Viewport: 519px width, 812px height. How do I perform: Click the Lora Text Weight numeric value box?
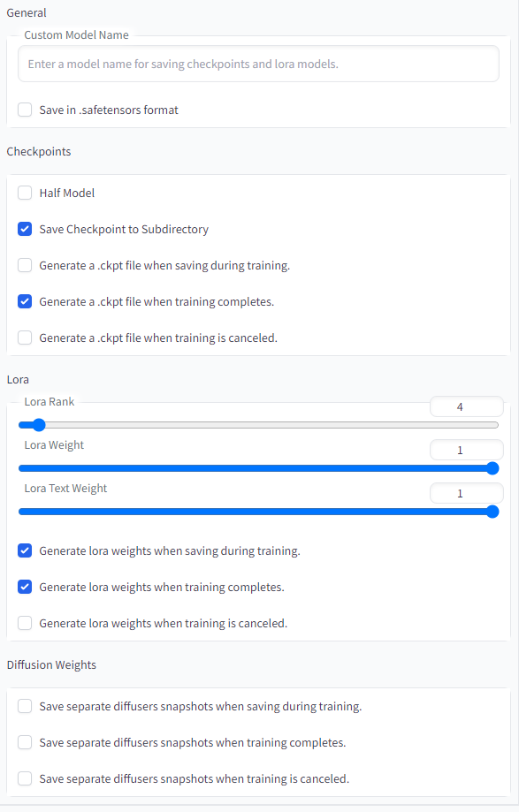coord(466,493)
